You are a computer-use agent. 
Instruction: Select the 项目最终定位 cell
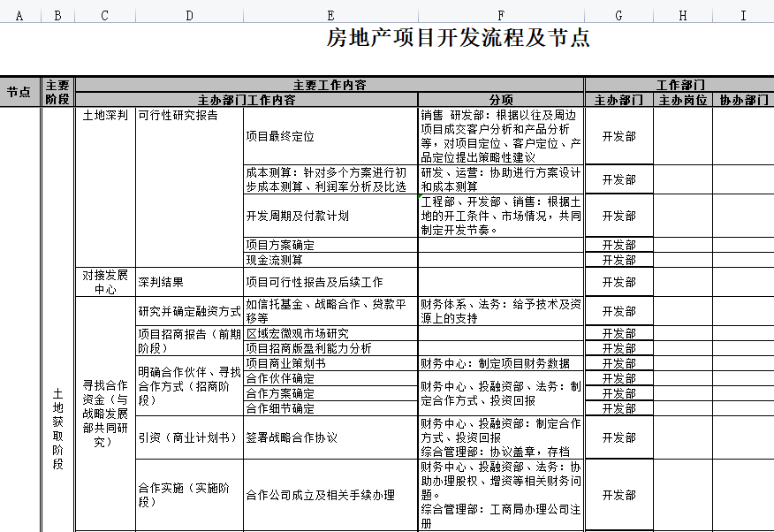point(330,136)
